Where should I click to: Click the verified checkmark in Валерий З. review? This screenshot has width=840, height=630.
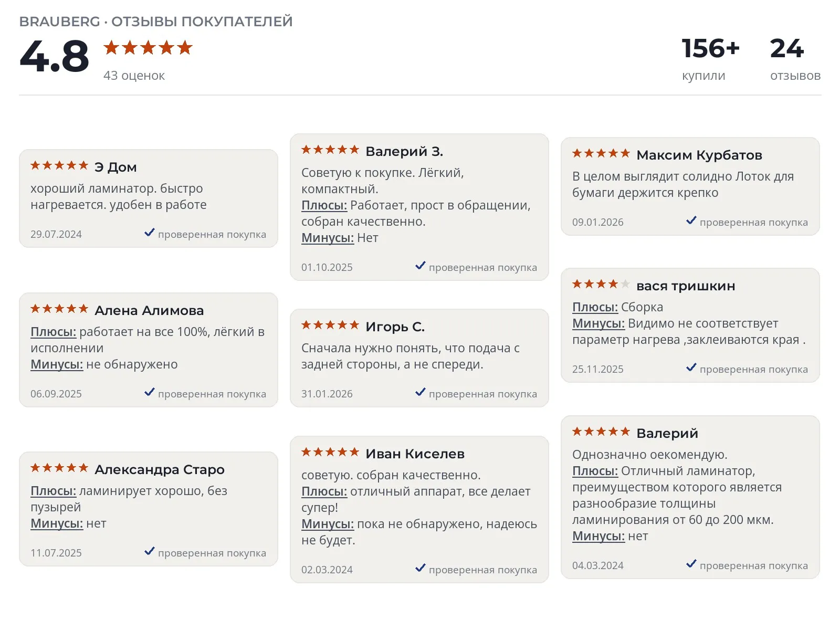[x=421, y=266]
